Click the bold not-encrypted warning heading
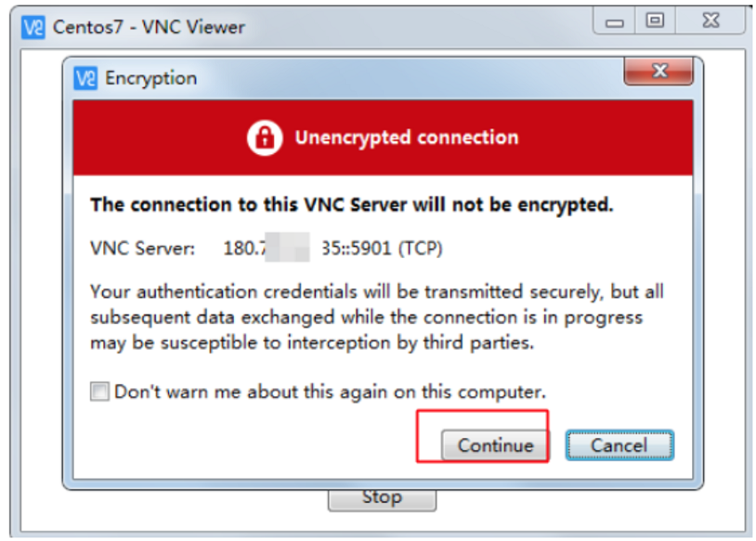756x541 pixels. click(352, 205)
